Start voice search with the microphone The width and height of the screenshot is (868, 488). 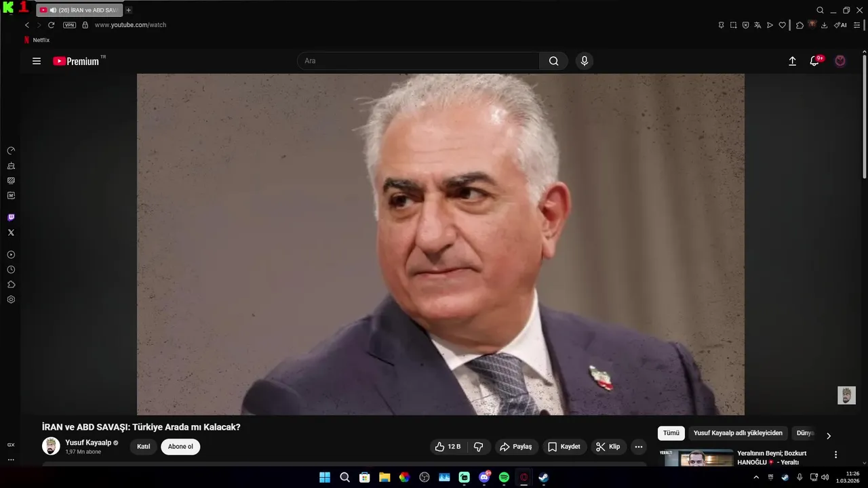point(585,61)
